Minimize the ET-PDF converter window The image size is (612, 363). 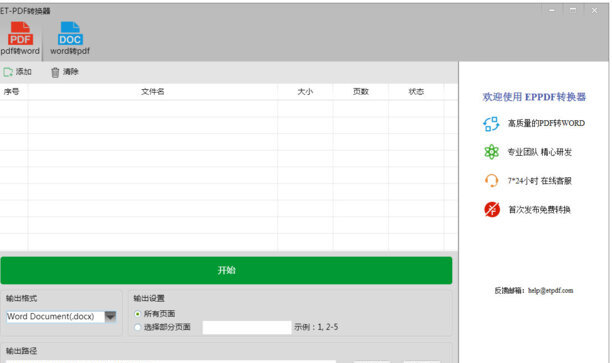point(552,11)
